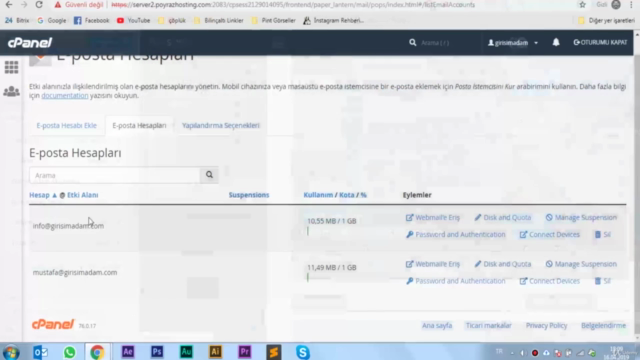Open Disk and Quota for info account

pos(502,218)
